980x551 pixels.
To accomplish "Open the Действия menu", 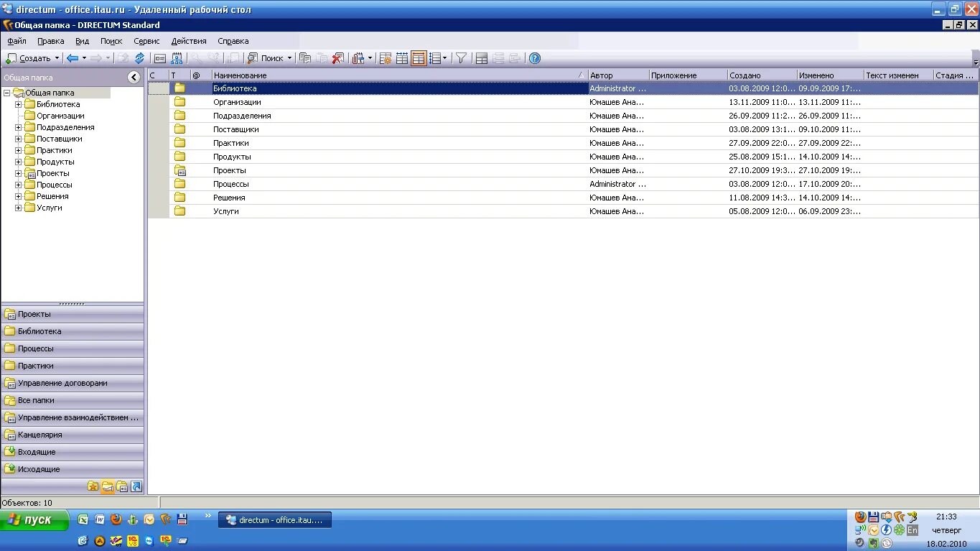I will (x=189, y=41).
